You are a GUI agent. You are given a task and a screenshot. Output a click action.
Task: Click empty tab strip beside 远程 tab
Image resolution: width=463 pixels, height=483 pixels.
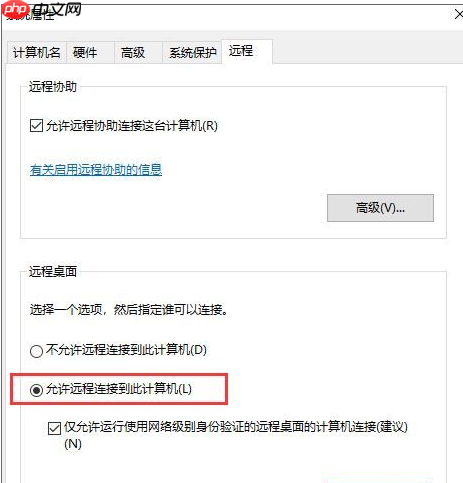(x=367, y=52)
